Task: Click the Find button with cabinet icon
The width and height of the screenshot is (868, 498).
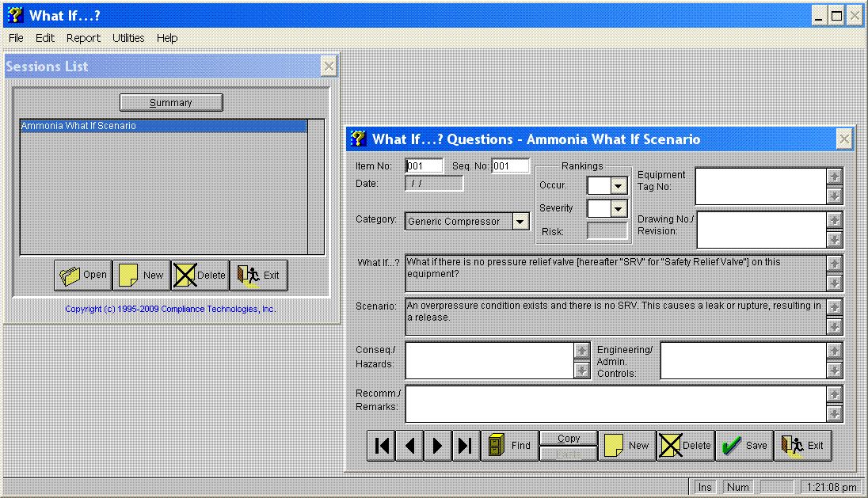Action: (510, 446)
